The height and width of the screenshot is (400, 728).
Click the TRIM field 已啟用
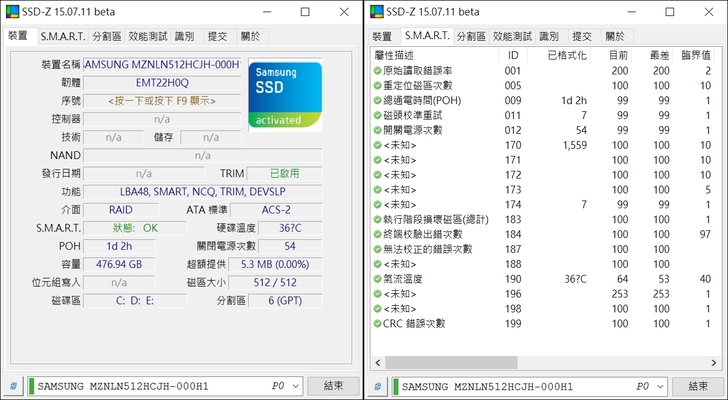(x=284, y=174)
